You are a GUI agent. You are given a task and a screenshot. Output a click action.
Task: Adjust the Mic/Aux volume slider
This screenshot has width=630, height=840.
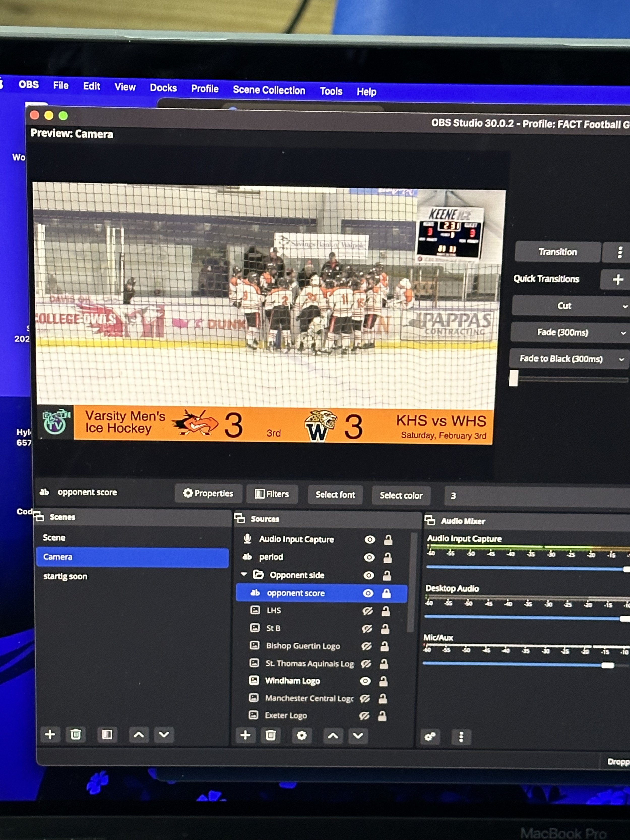(x=607, y=665)
